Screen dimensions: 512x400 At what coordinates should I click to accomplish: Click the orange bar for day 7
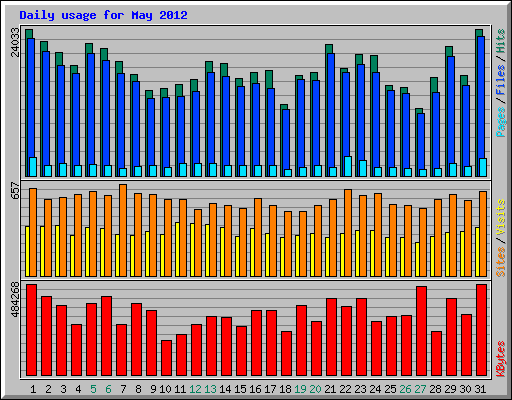(x=123, y=230)
